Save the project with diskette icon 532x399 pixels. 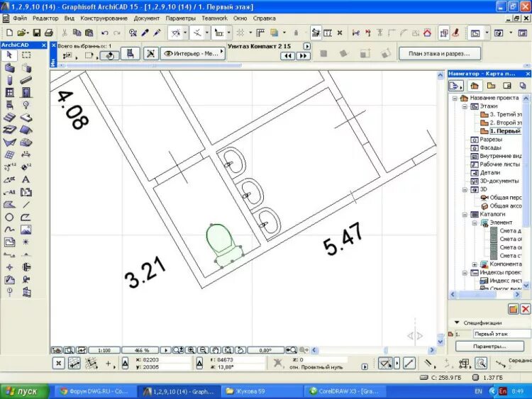point(36,33)
